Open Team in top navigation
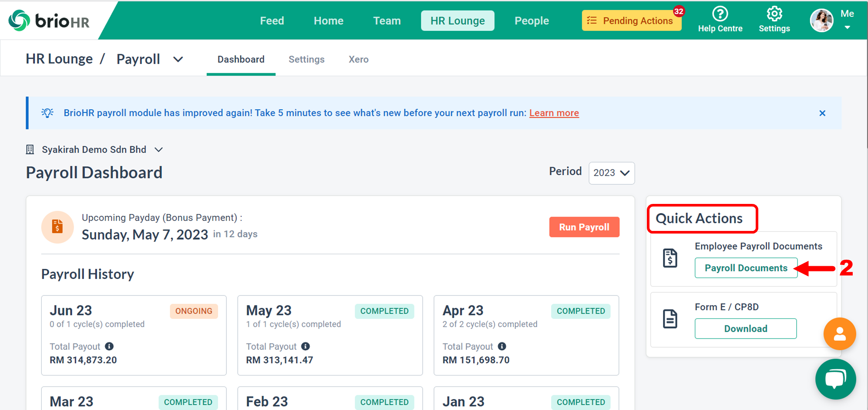The height and width of the screenshot is (410, 868). (387, 20)
